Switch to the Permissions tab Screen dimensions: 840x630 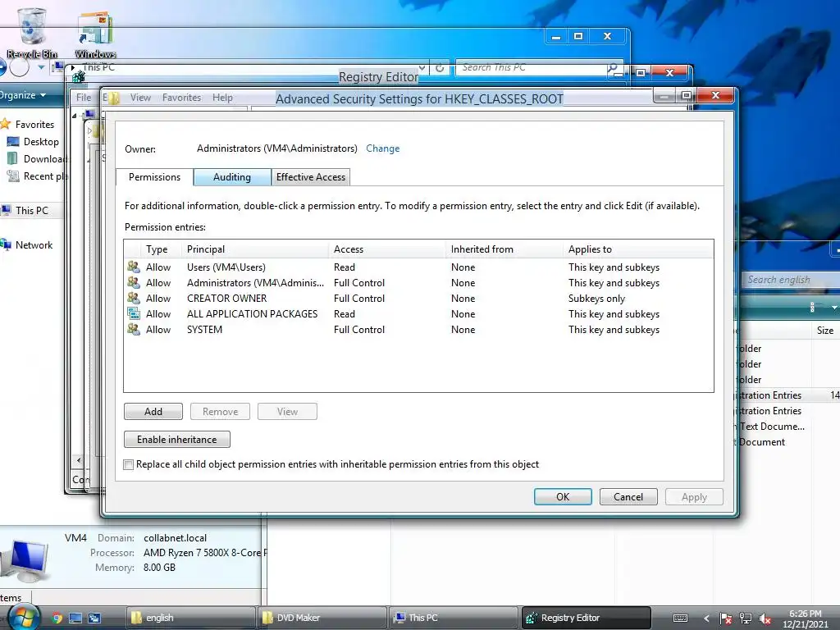click(154, 177)
